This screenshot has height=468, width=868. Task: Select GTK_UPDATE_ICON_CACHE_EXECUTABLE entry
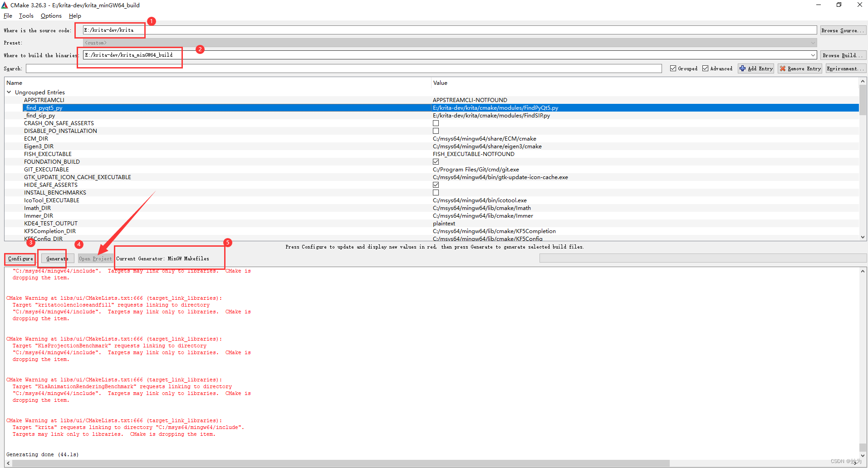pos(78,177)
